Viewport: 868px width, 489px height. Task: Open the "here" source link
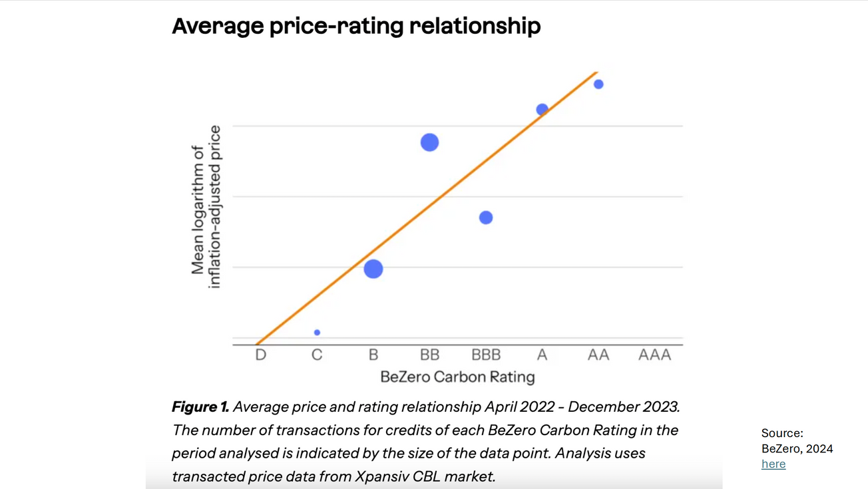[x=773, y=464]
